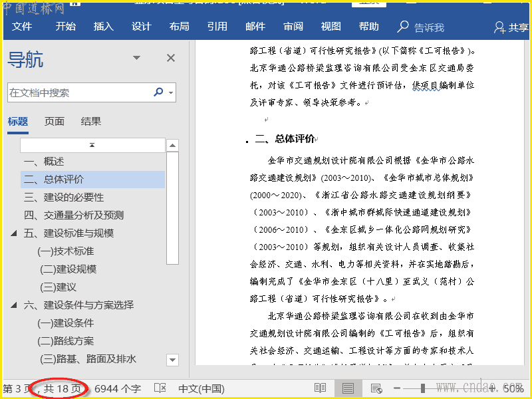Close the 导航 navigation pane
This screenshot has width=532, height=399.
coord(171,58)
